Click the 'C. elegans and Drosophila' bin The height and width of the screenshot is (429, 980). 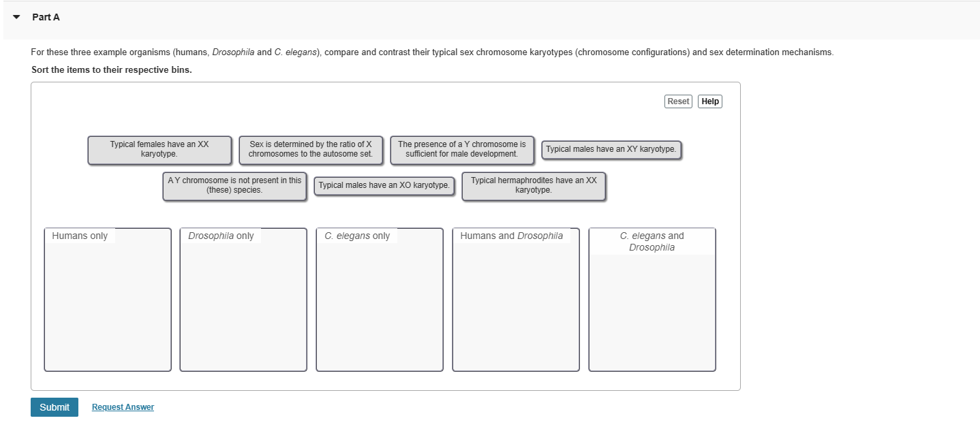(651, 300)
